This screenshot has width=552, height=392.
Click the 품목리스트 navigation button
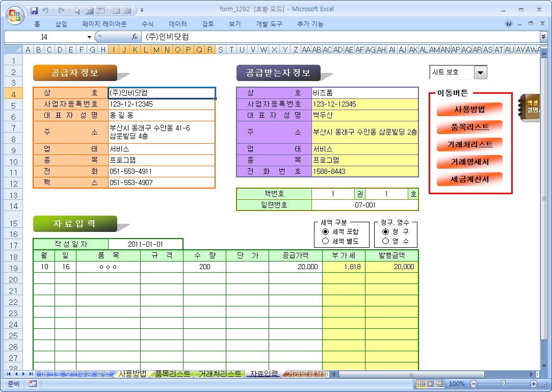pyautogui.click(x=469, y=127)
